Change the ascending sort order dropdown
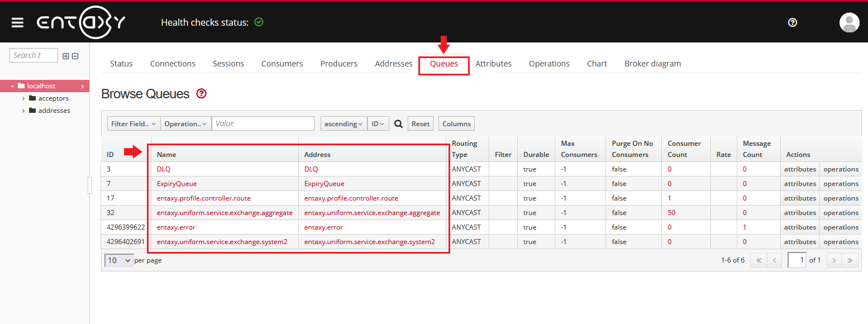 [x=344, y=124]
